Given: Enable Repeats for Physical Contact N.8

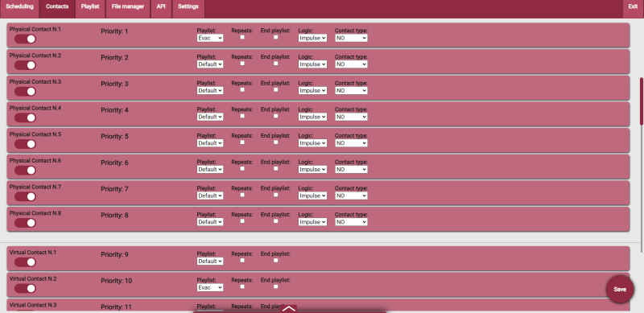Looking at the screenshot, I should pos(242,221).
